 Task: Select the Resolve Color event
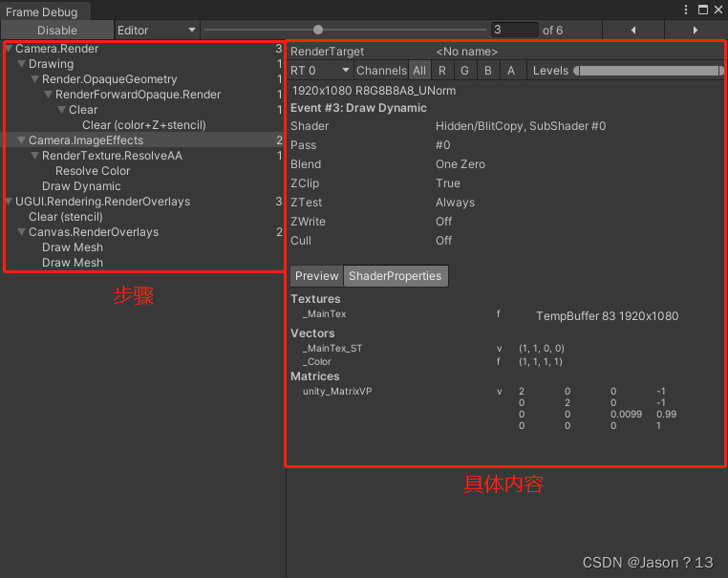(93, 171)
